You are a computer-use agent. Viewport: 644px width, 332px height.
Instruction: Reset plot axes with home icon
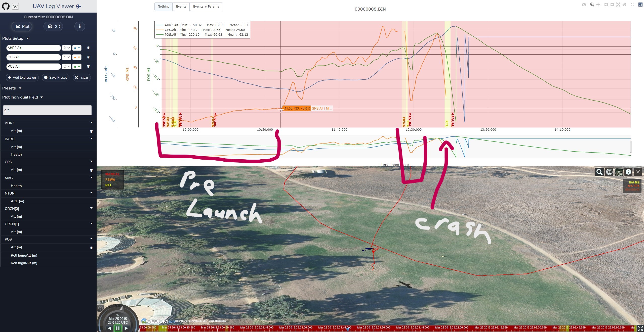pyautogui.click(x=624, y=5)
